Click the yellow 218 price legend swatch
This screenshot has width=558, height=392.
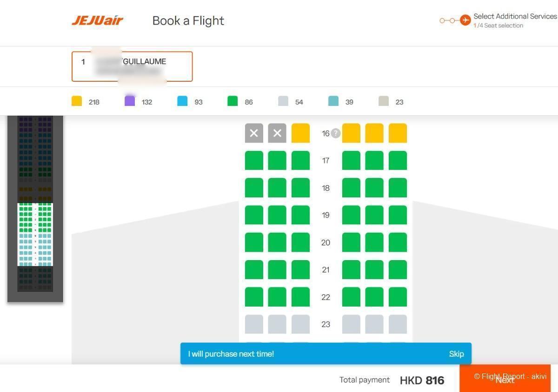(x=77, y=101)
